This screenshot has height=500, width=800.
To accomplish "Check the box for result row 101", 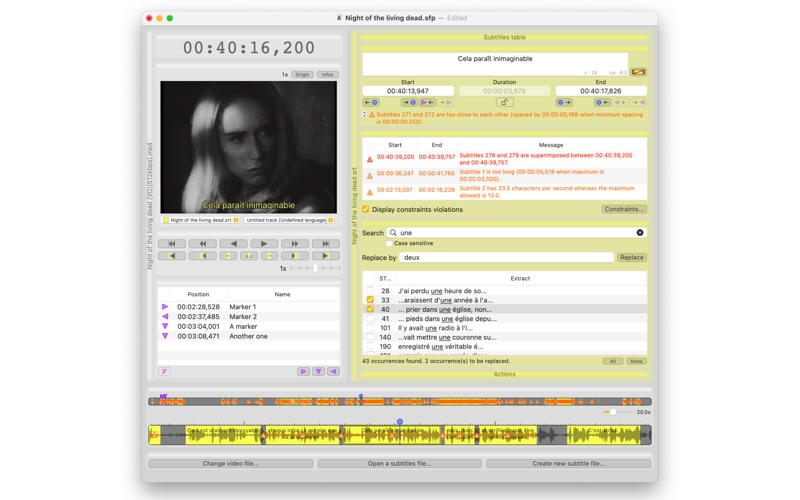I will (370, 328).
